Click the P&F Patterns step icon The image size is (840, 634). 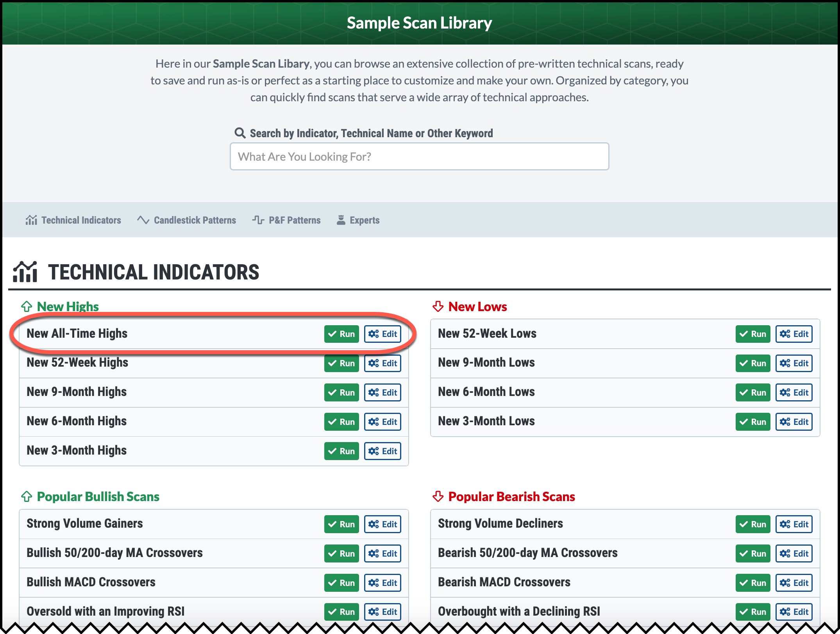(258, 220)
